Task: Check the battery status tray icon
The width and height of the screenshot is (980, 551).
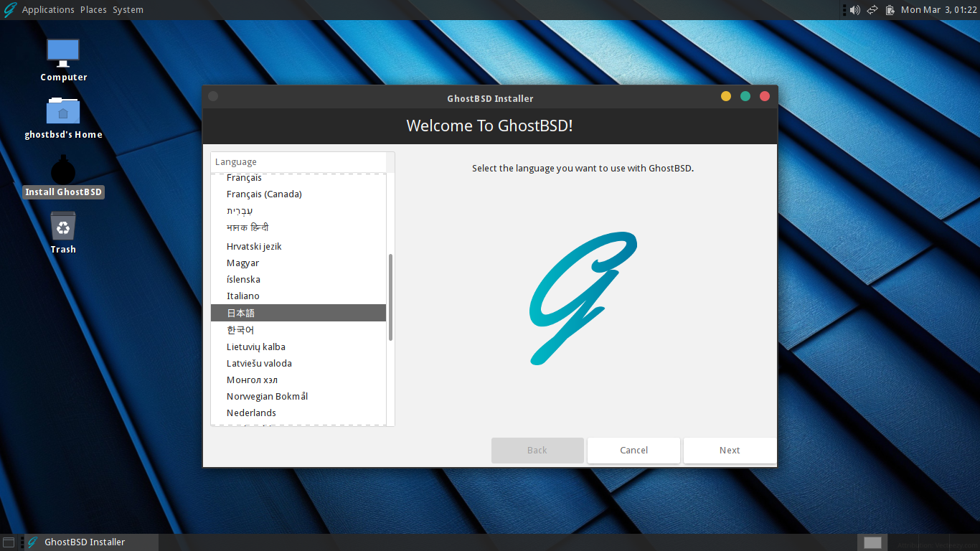Action: [890, 9]
